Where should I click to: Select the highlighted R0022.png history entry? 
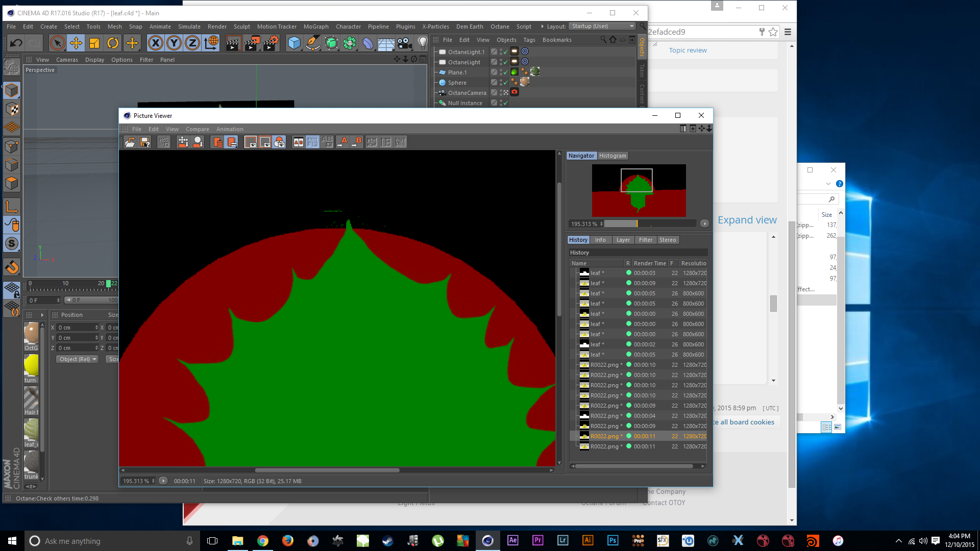(x=605, y=436)
